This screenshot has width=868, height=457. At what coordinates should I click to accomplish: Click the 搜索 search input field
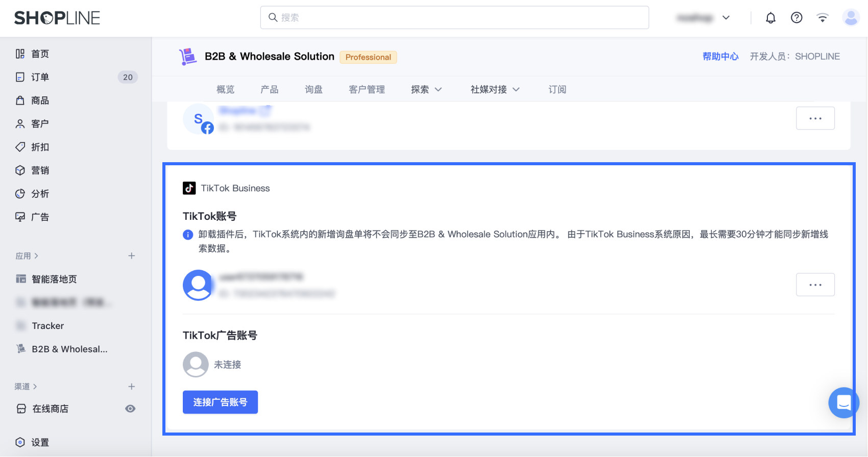click(454, 18)
